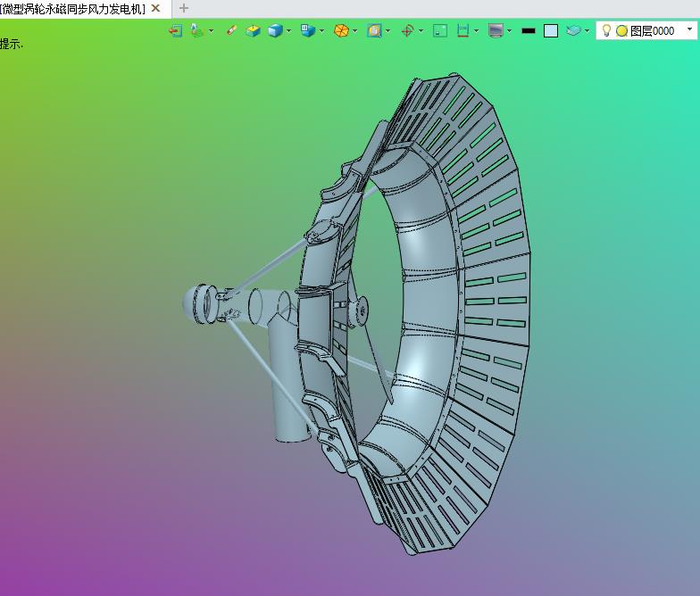
Task: Expand the blue cube display mode dropdown
Action: click(x=289, y=30)
